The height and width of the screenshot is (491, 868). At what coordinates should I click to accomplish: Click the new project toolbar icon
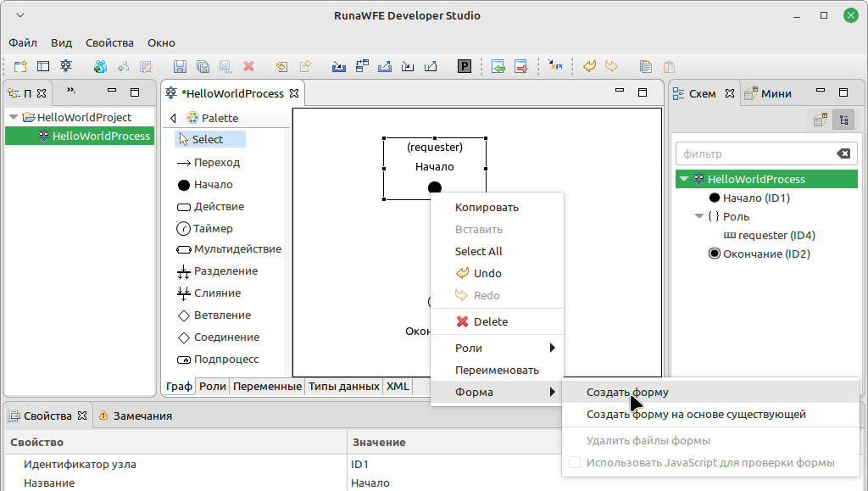tap(20, 66)
